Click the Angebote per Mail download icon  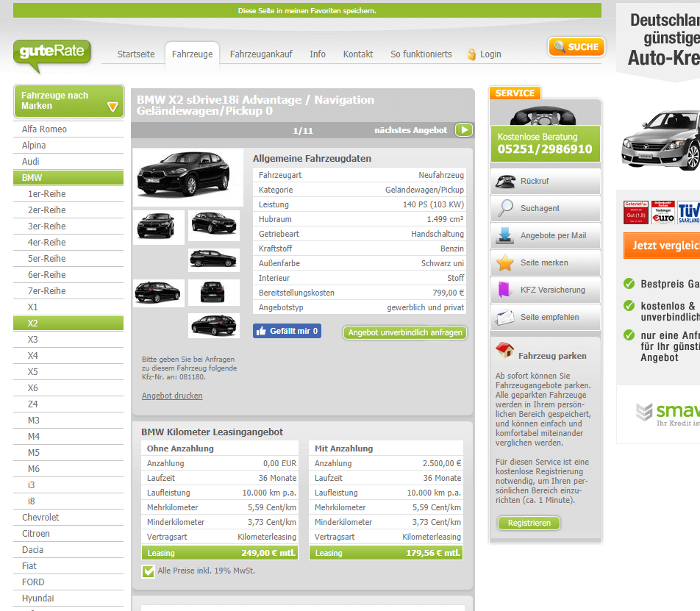pyautogui.click(x=505, y=235)
